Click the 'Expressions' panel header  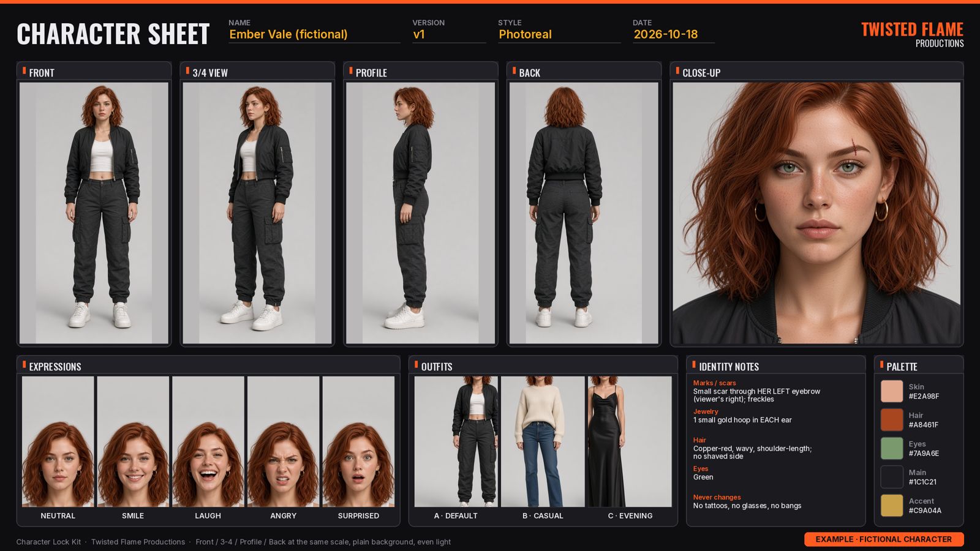(x=208, y=366)
